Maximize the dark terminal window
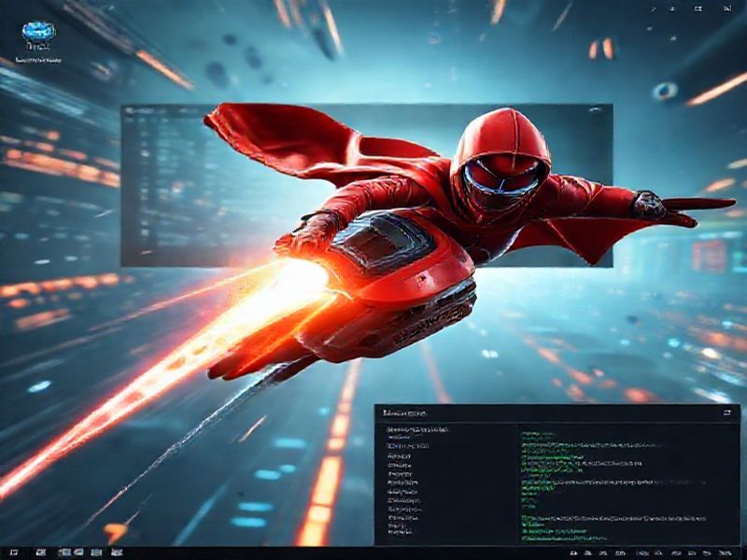This screenshot has width=747, height=560. pyautogui.click(x=727, y=413)
